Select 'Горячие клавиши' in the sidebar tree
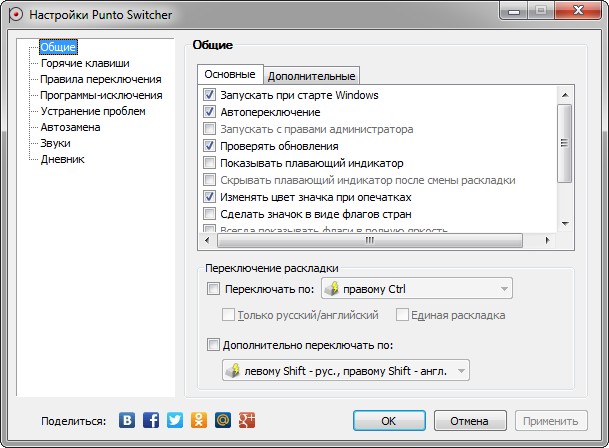 85,63
